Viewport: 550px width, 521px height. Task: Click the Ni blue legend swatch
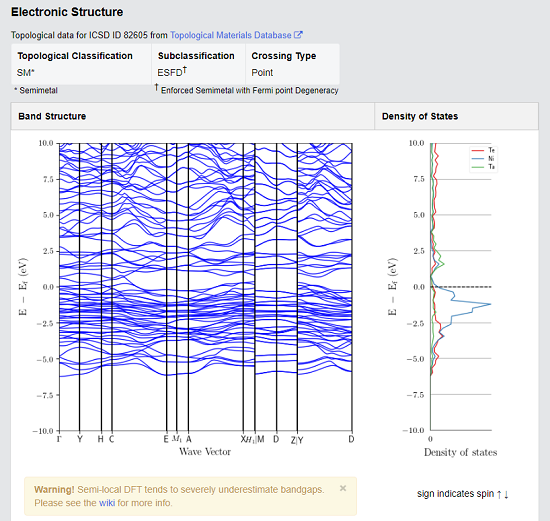click(x=478, y=159)
